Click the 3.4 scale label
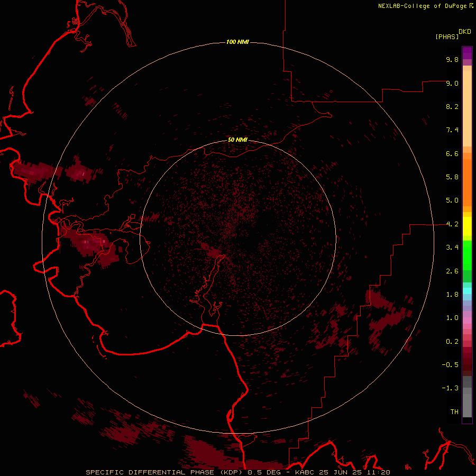This screenshot has width=476, height=476. click(x=452, y=248)
